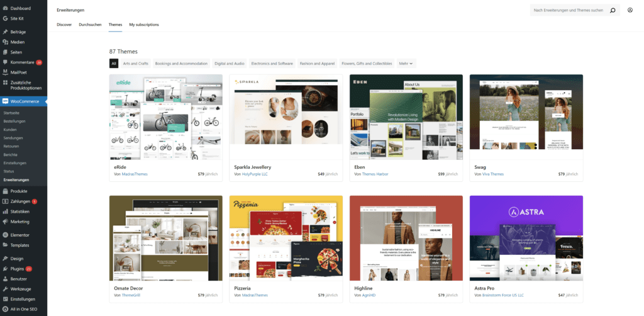Open the Swag theme thumbnail
The height and width of the screenshot is (316, 644).
pyautogui.click(x=526, y=117)
